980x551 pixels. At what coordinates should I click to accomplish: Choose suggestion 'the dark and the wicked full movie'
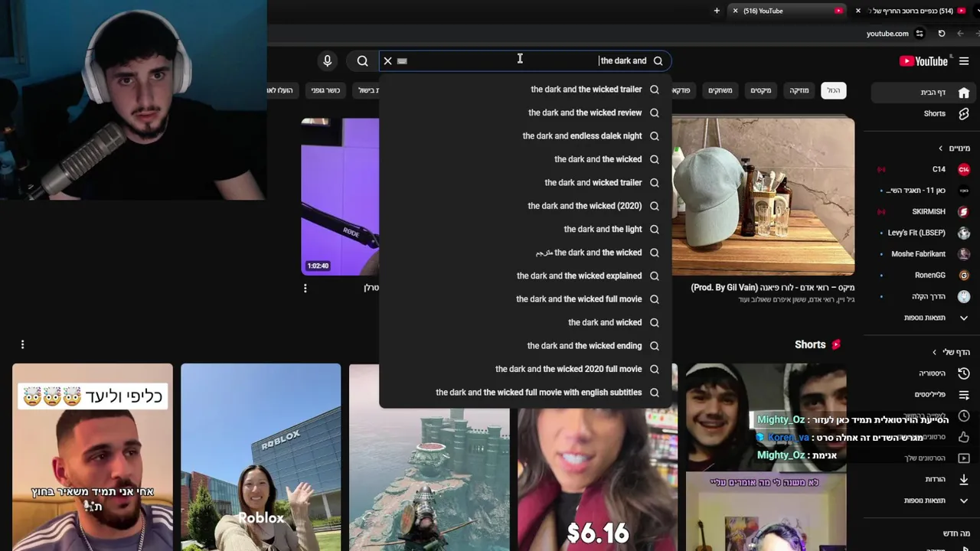click(525, 299)
